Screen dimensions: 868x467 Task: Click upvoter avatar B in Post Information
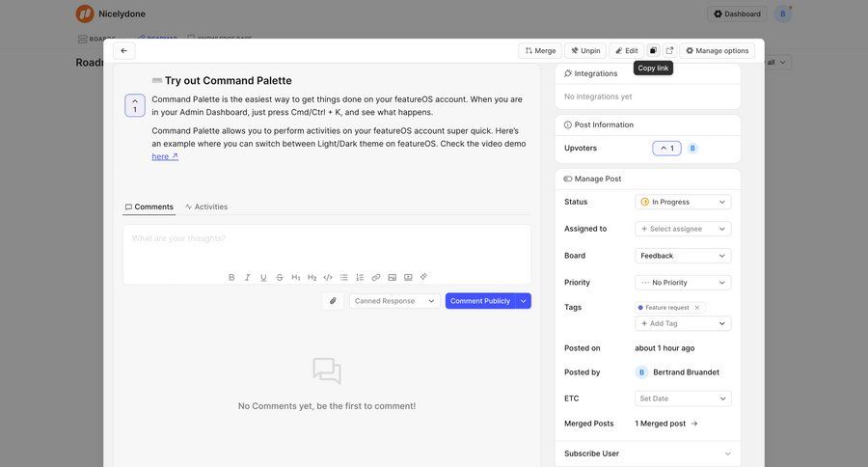pos(692,148)
